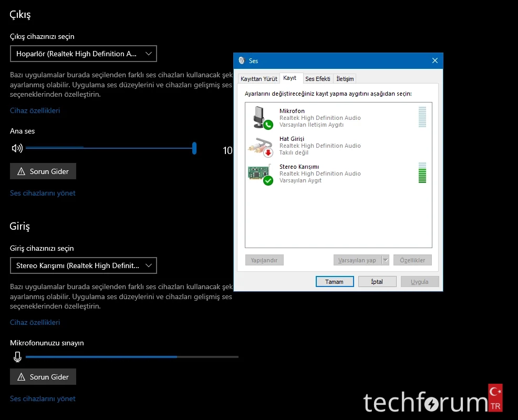Screen dimensions: 518x420
Task: Click the Ses dialog title icon
Action: (x=242, y=60)
